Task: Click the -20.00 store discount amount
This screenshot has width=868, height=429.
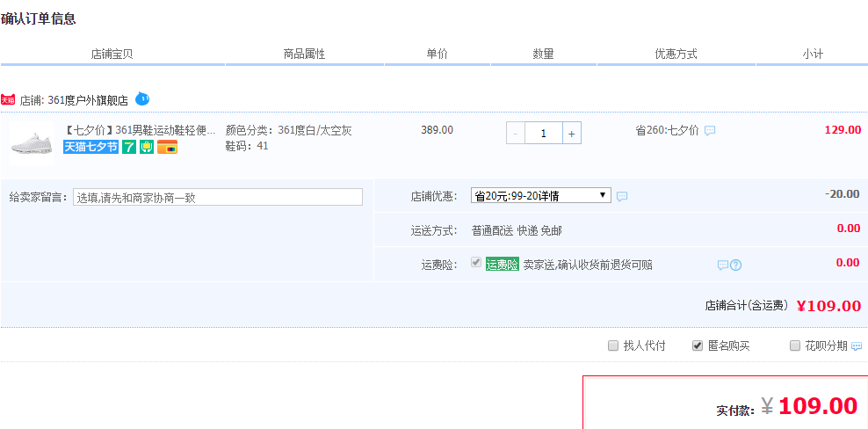Action: [x=842, y=194]
